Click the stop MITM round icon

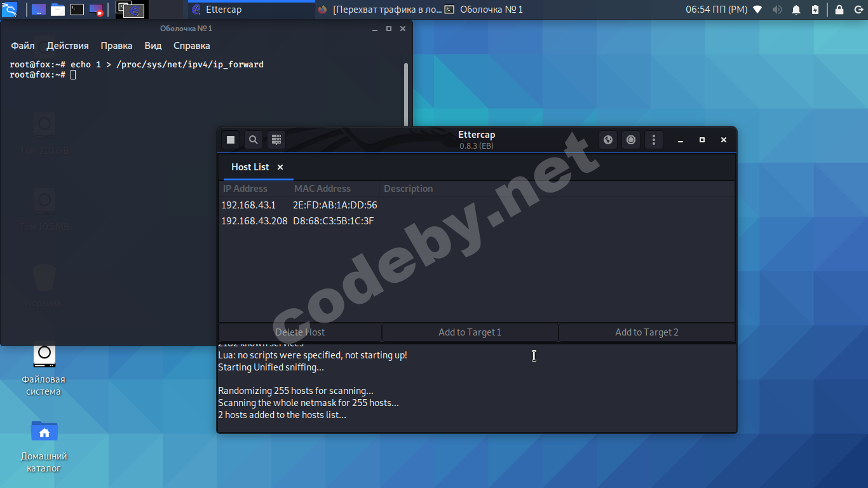631,140
